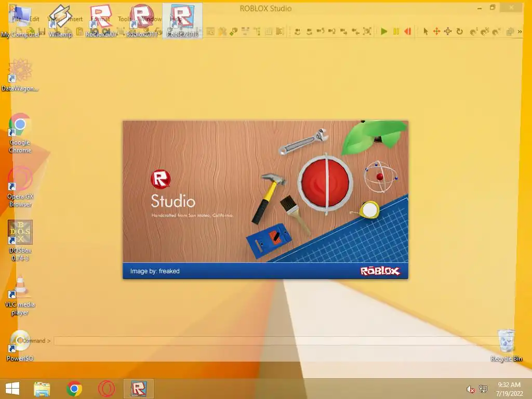This screenshot has width=532, height=399.
Task: Open the Edit menu
Action: point(34,19)
